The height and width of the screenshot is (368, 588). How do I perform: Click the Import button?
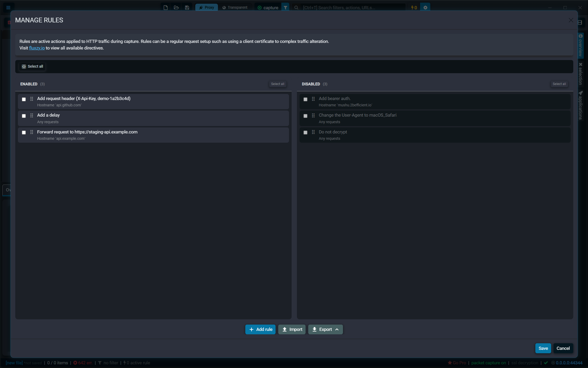(x=292, y=329)
